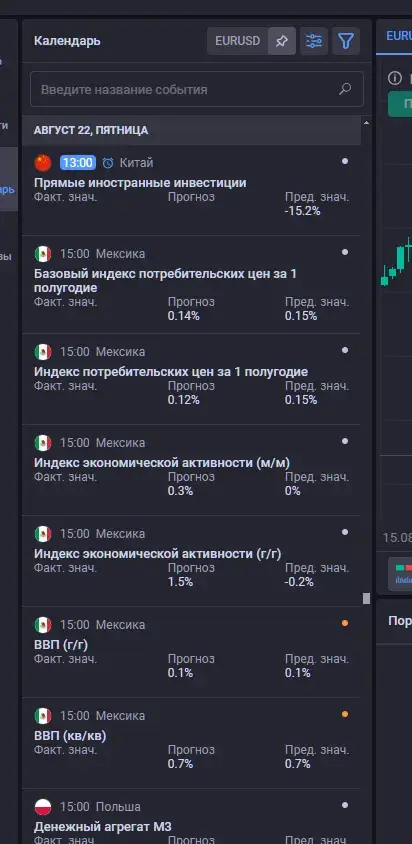The height and width of the screenshot is (844, 412).
Task: Toggle the EURUSD symbol filter
Action: coord(238,41)
